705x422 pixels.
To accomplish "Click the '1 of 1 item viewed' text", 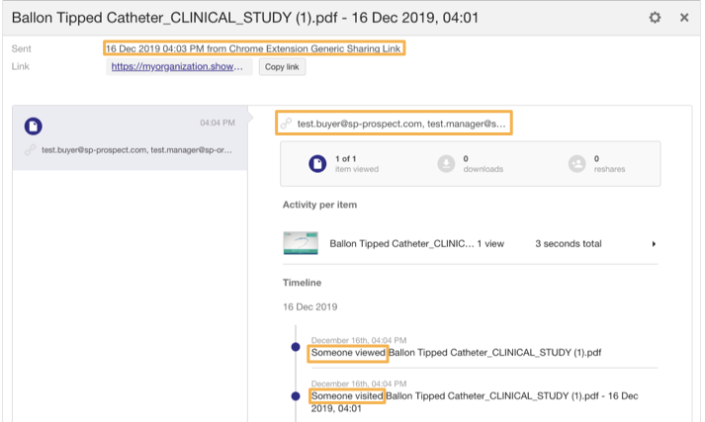I will point(357,164).
